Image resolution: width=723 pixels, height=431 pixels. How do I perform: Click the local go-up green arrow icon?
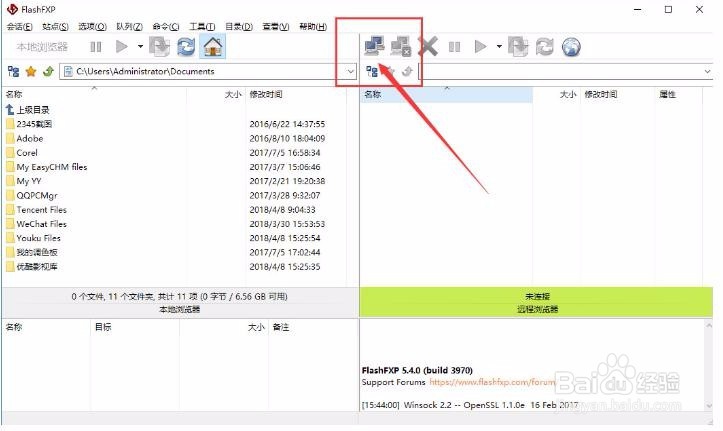pos(48,71)
